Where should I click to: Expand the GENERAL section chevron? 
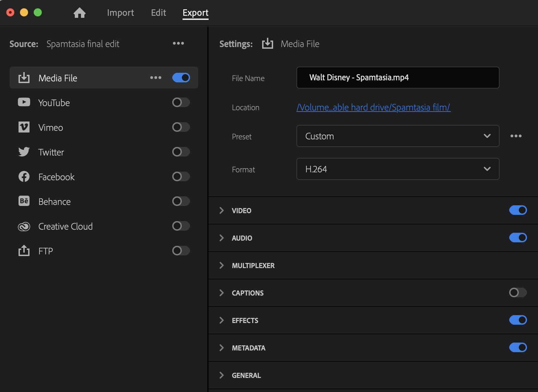(x=222, y=375)
